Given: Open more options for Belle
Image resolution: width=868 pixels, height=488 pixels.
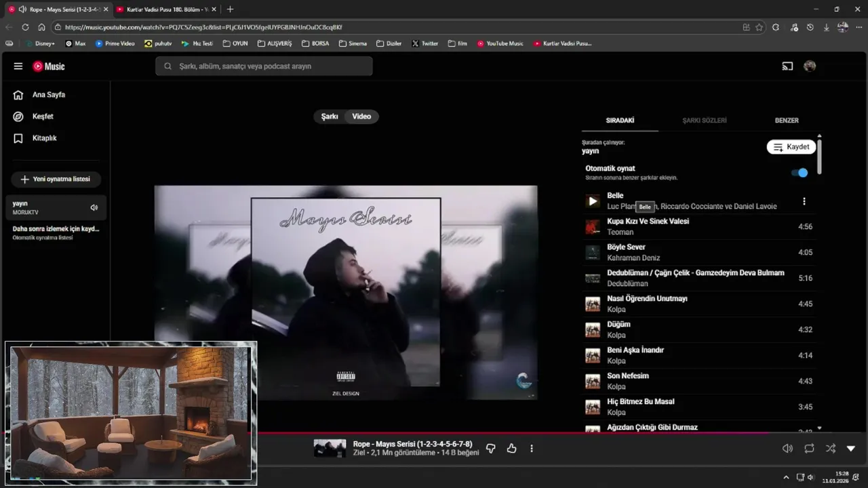Looking at the screenshot, I should point(804,201).
